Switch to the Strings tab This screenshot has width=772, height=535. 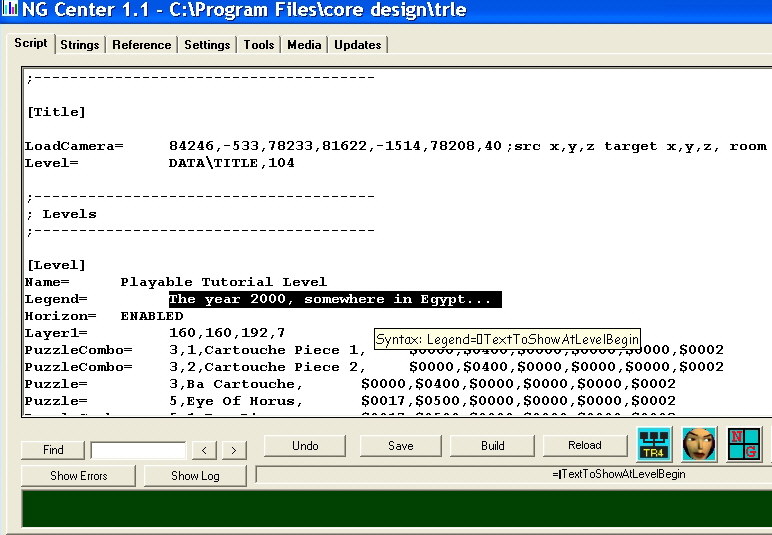[79, 45]
